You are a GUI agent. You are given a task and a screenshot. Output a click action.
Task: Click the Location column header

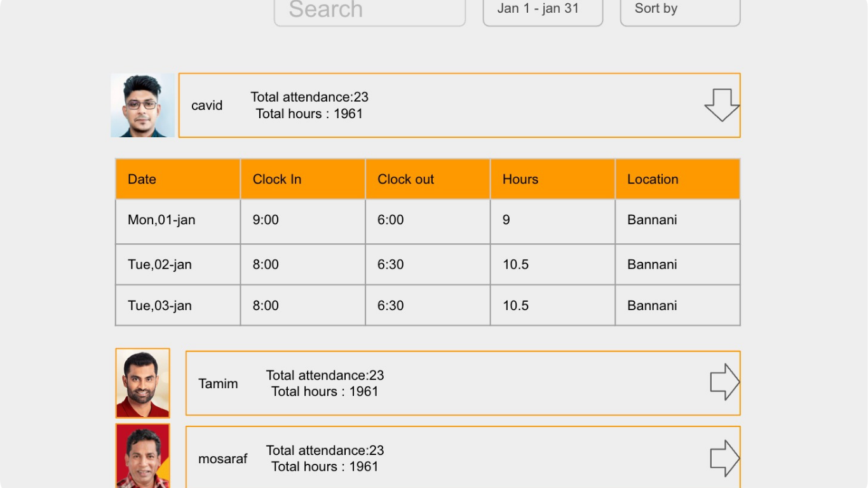point(677,179)
